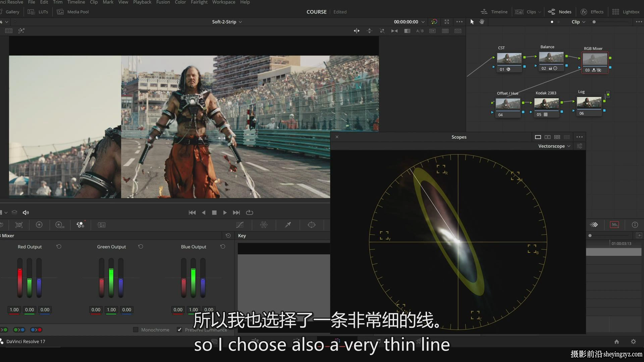The width and height of the screenshot is (644, 362).
Task: Expand the Clips panel dropdown arrow
Action: 539,12
